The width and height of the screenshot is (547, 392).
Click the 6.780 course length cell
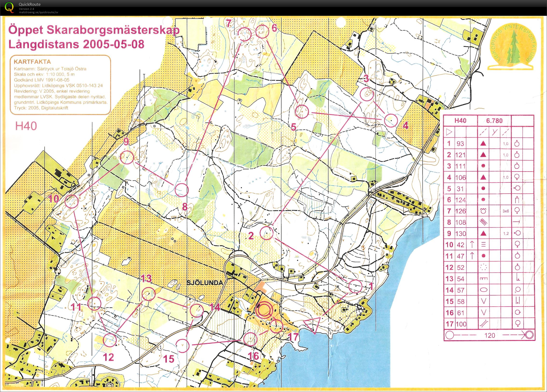(494, 121)
